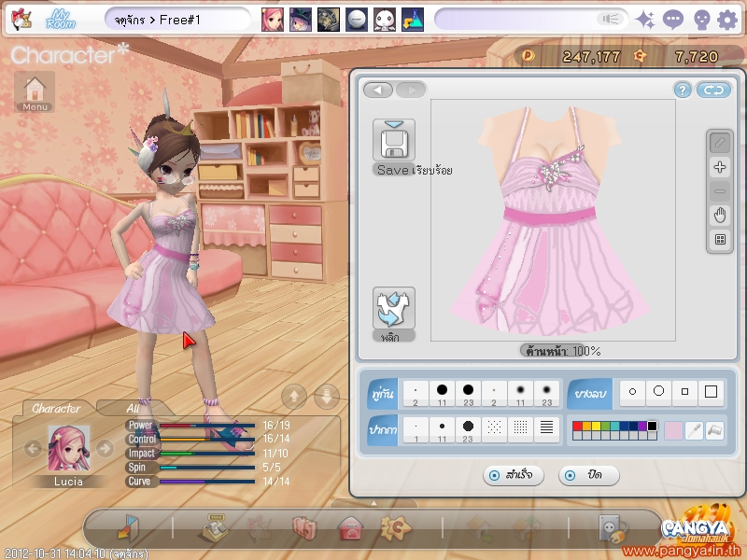This screenshot has width=747, height=560.
Task: Select the first size 11 hard brush
Action: [x=442, y=393]
